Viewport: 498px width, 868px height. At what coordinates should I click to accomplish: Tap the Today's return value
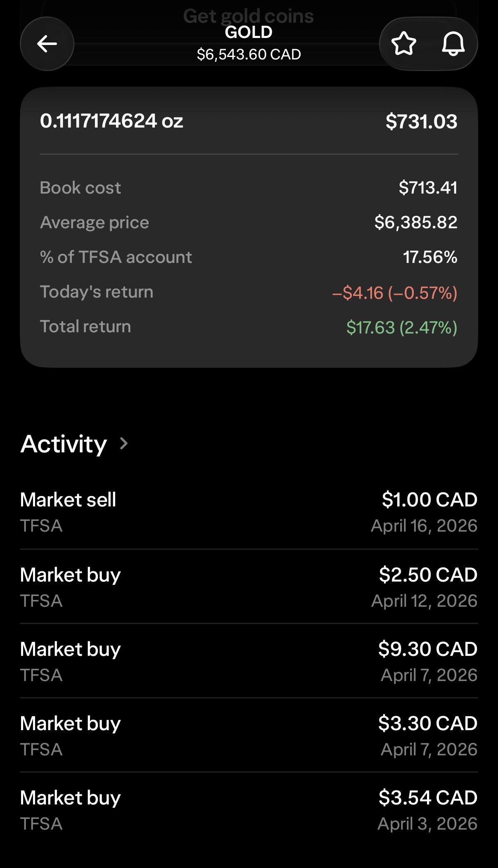tap(394, 293)
